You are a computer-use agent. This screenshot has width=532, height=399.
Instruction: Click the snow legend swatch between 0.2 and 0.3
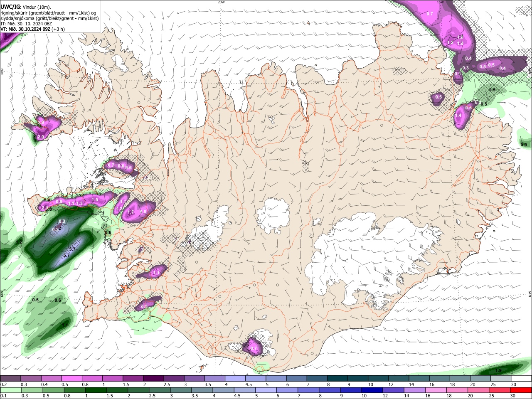point(10,378)
